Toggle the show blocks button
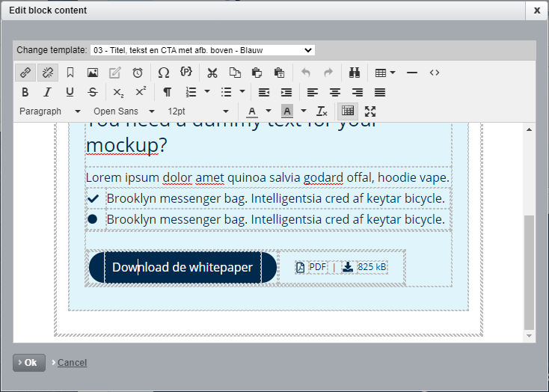Screen dimensions: 549x392 pyautogui.click(x=348, y=111)
